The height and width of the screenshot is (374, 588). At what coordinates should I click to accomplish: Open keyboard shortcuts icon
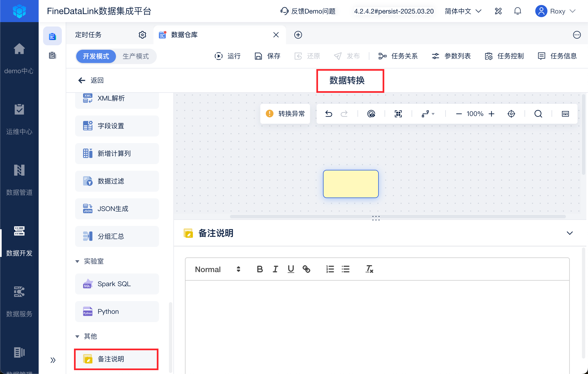[565, 114]
